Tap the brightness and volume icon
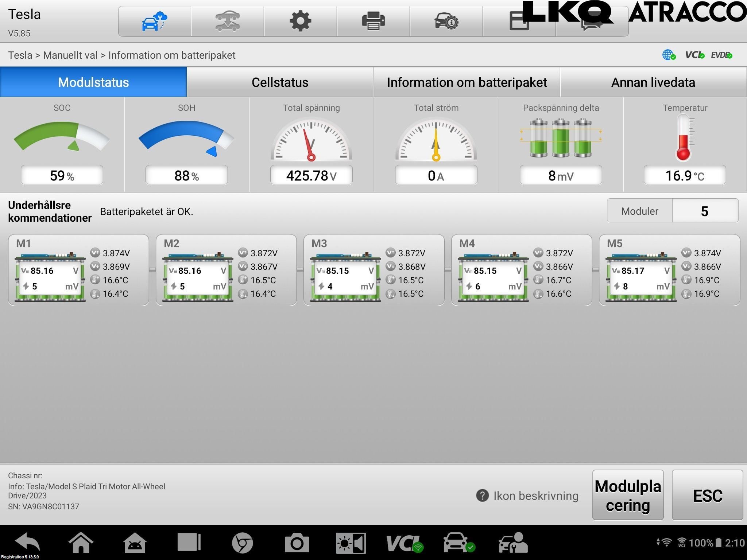This screenshot has width=747, height=560. 351,543
